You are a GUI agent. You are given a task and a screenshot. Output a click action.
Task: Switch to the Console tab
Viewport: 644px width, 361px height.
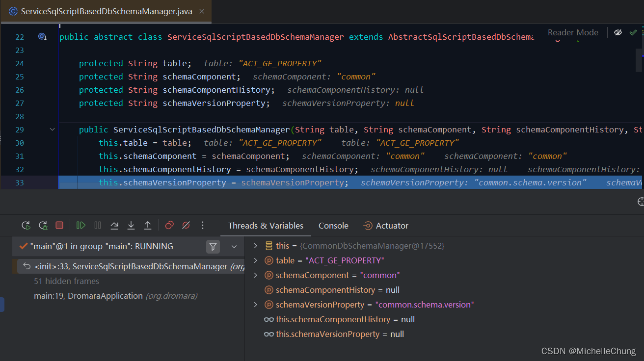[x=333, y=226]
